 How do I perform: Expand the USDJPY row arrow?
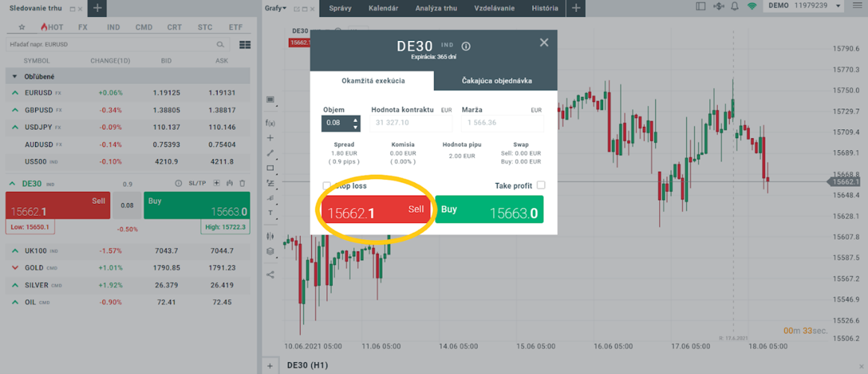14,127
